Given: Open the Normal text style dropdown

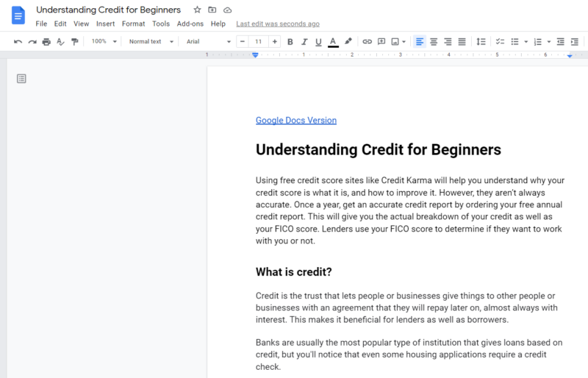Looking at the screenshot, I should (x=151, y=42).
